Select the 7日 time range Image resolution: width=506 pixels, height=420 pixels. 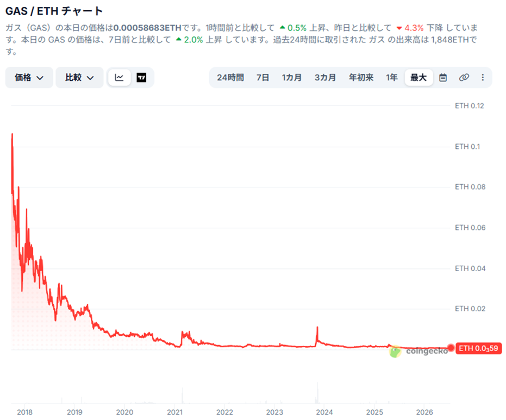(x=263, y=77)
